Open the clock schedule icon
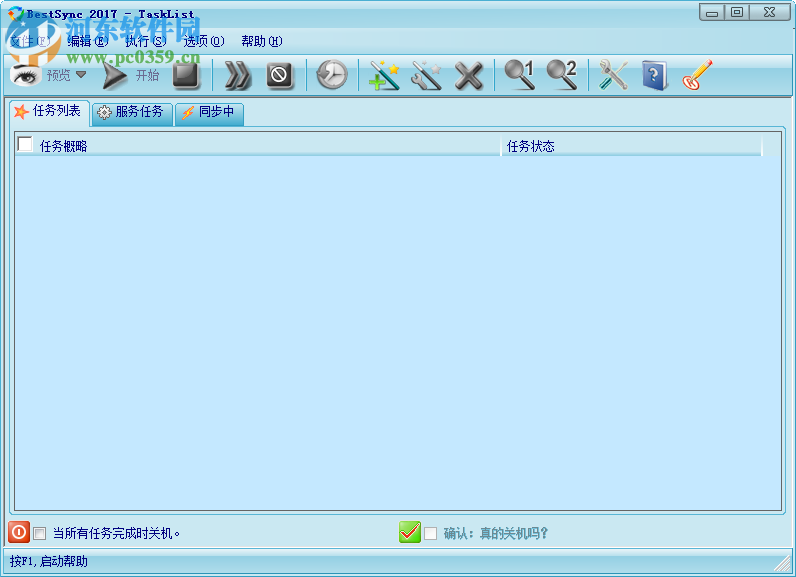Viewport: 796px width, 577px height. click(x=331, y=75)
